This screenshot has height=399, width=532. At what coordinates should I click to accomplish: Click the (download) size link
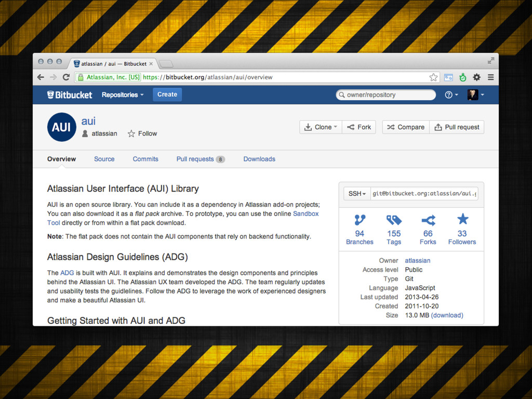pyautogui.click(x=447, y=315)
